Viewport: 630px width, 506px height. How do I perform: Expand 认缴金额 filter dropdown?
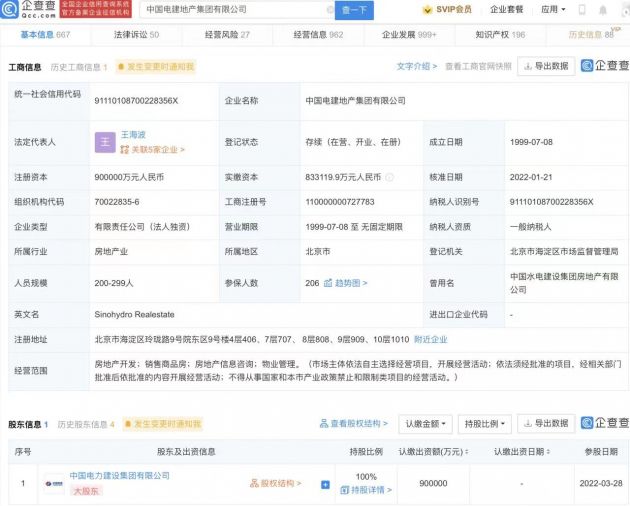point(425,424)
